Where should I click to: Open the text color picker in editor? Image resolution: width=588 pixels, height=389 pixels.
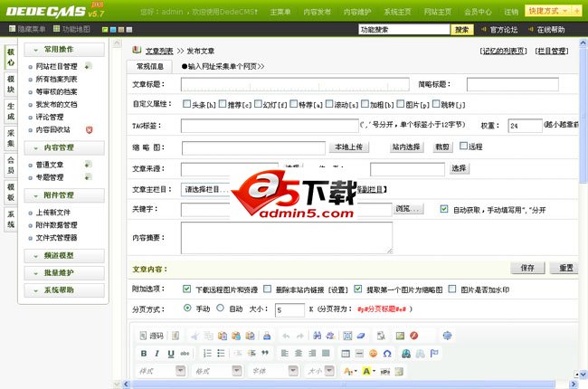[350, 372]
